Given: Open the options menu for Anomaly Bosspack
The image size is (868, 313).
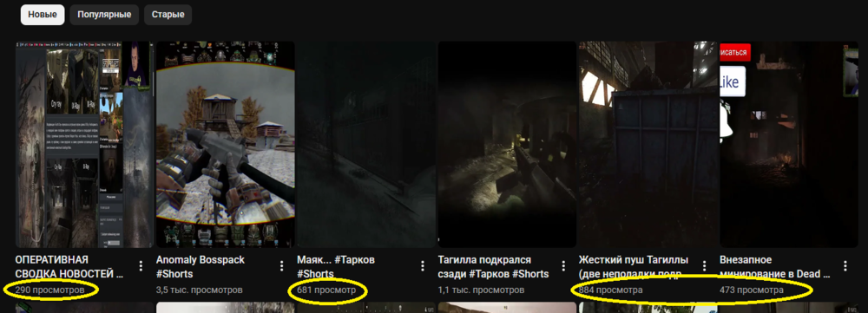Looking at the screenshot, I should click(x=282, y=266).
